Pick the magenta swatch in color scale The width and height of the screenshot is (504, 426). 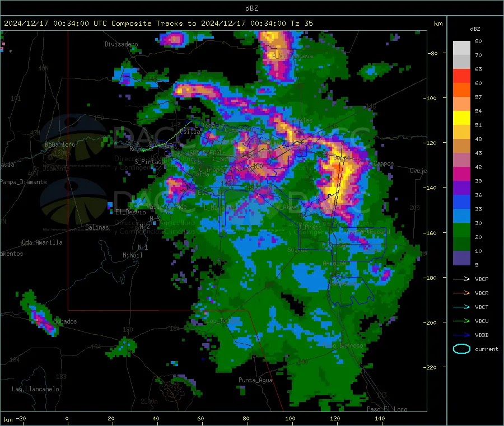(461, 174)
